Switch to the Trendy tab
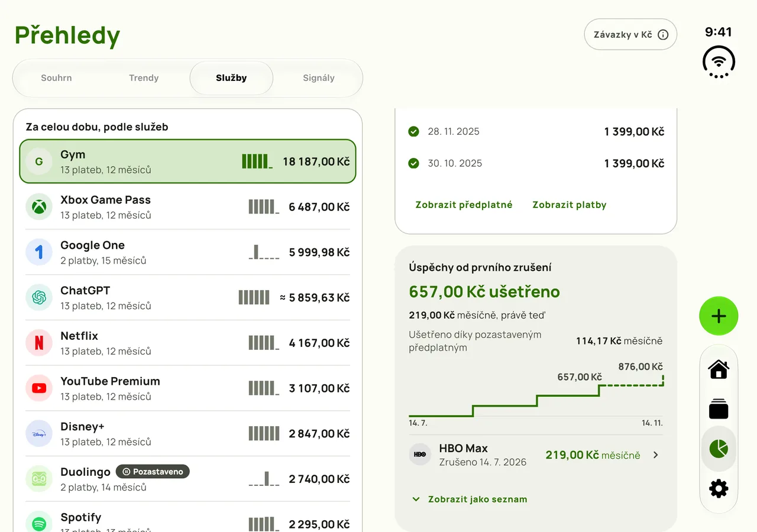This screenshot has height=532, width=757. pos(144,78)
